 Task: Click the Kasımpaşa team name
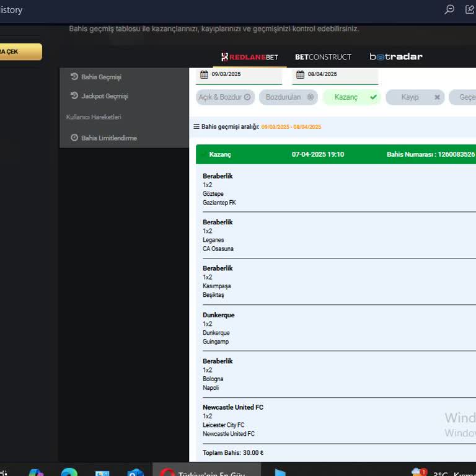point(216,286)
